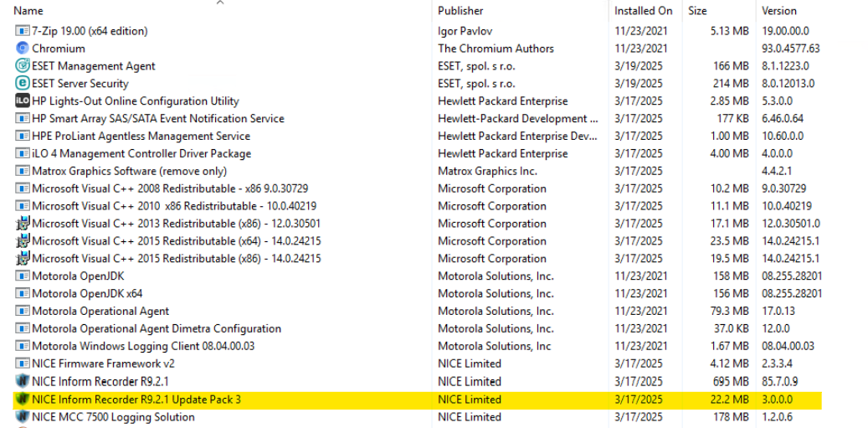
Task: Select Microsoft Visual C++ 2015 Redistributable (x86)
Action: (x=177, y=259)
